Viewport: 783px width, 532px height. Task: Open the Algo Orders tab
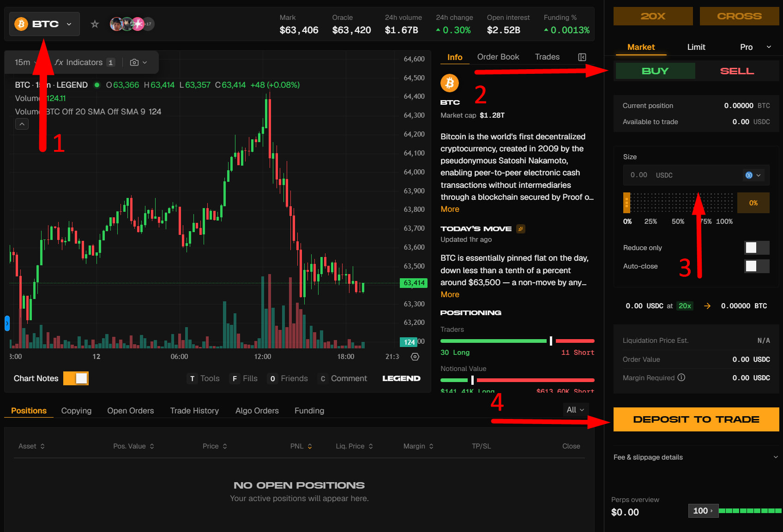(257, 411)
